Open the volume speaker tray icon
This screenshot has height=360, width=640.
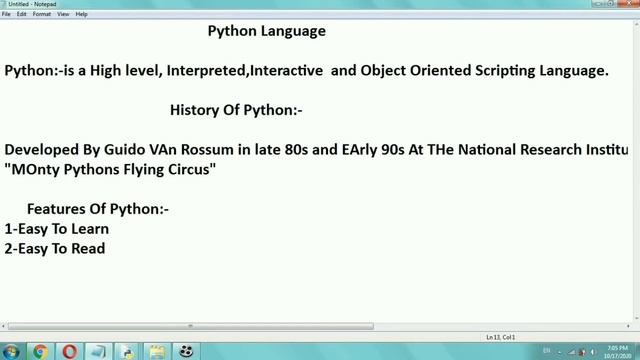[593, 352]
